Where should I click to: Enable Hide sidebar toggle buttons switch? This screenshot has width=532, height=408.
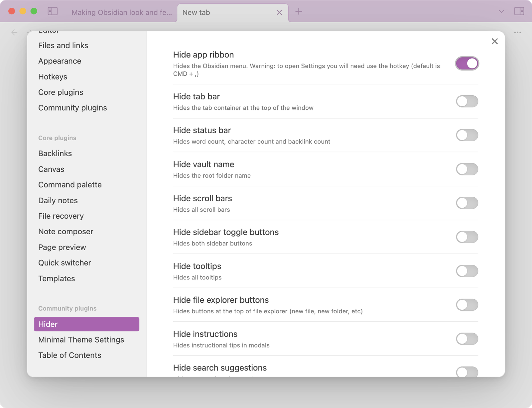(467, 237)
